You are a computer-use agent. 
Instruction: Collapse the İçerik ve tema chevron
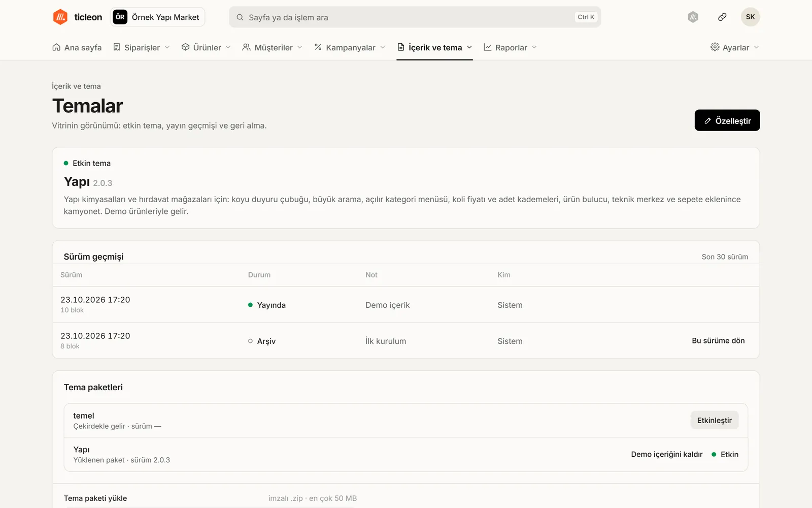click(469, 47)
